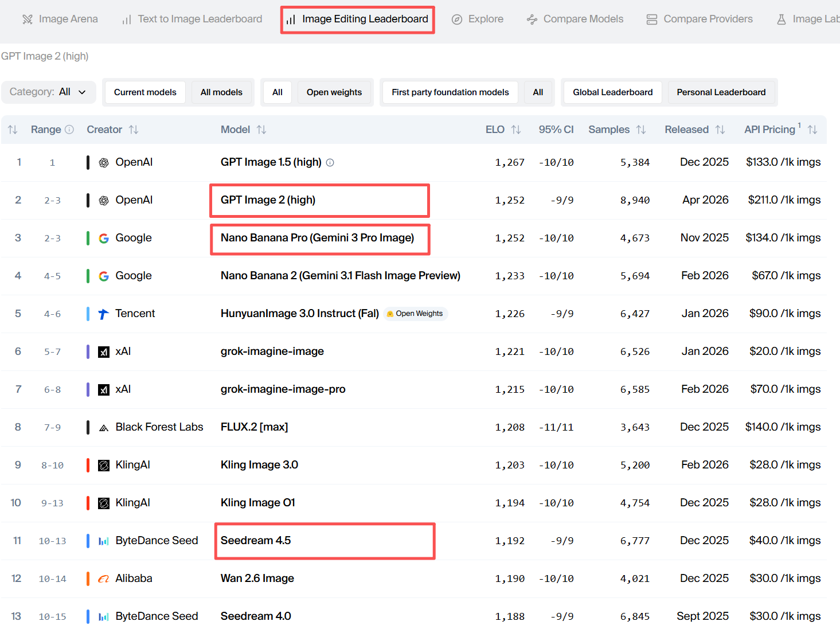Click the sort icon next to Creator header
The width and height of the screenshot is (840, 633).
point(134,130)
